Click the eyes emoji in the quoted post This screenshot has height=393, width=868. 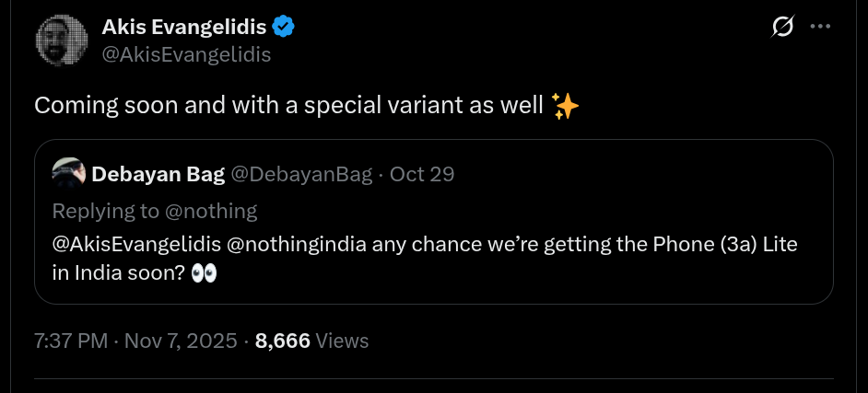coord(203,273)
